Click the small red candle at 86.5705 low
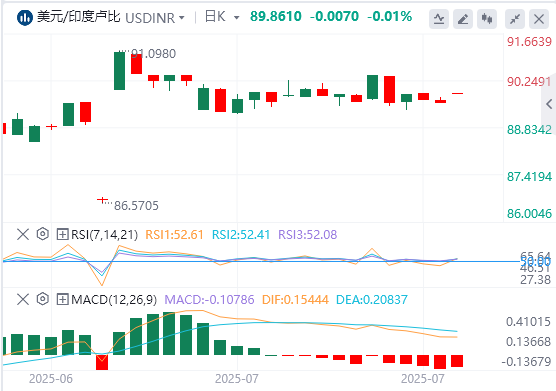 tap(102, 200)
